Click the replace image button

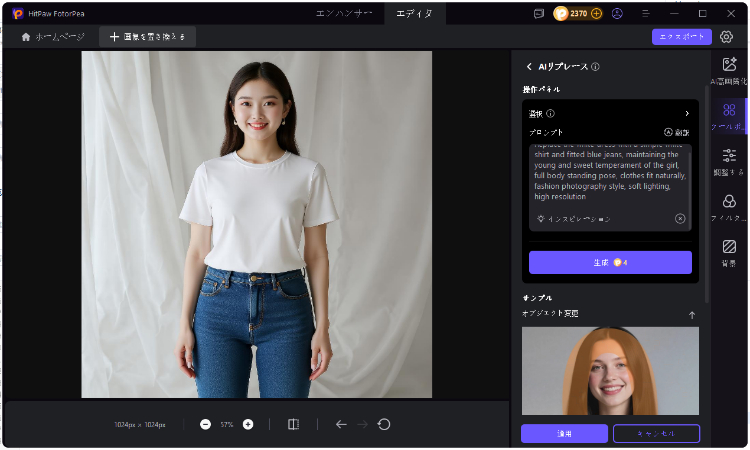point(147,37)
